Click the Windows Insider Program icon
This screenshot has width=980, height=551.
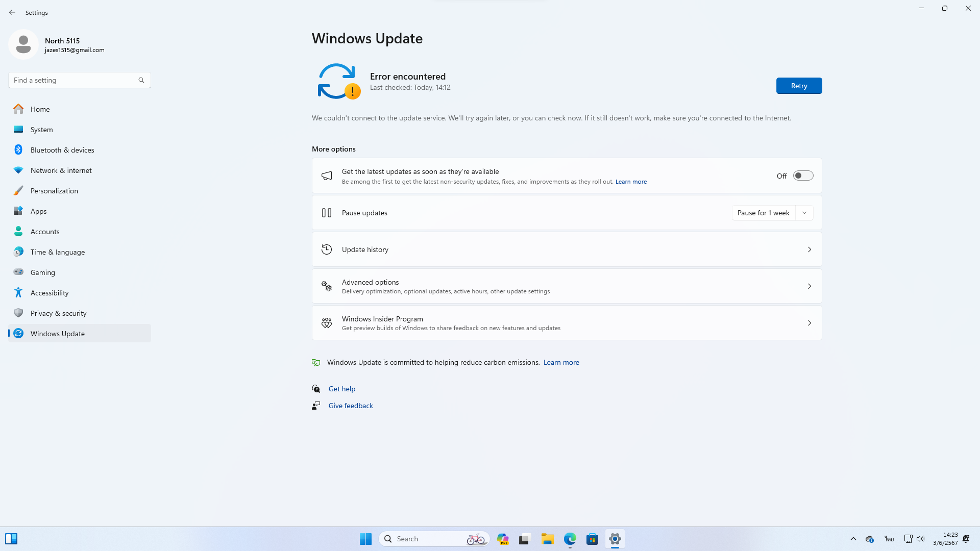point(327,323)
